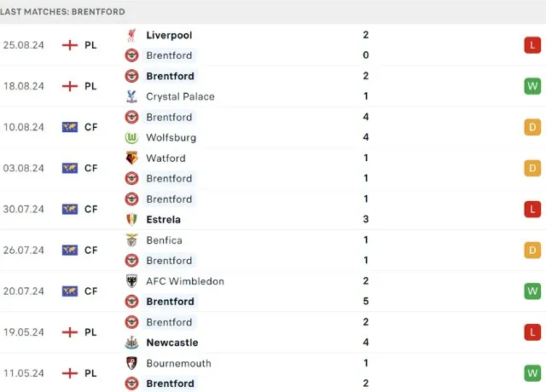
Task: Select the 5 score in Wimbledon match
Action: click(365, 302)
